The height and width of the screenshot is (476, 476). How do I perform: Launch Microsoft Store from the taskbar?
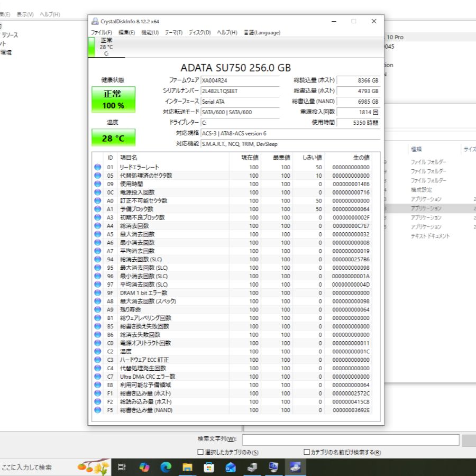(x=209, y=467)
